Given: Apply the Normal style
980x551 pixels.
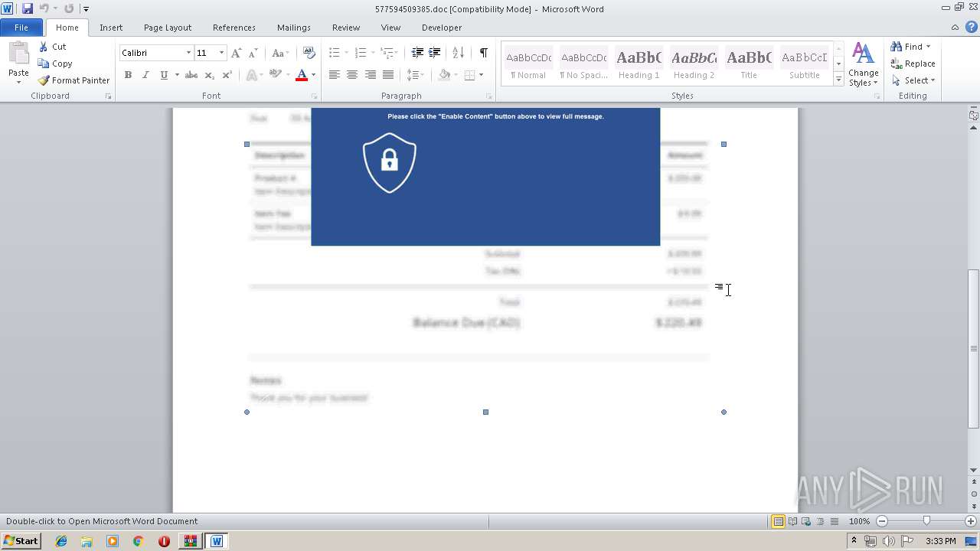Looking at the screenshot, I should pos(528,64).
